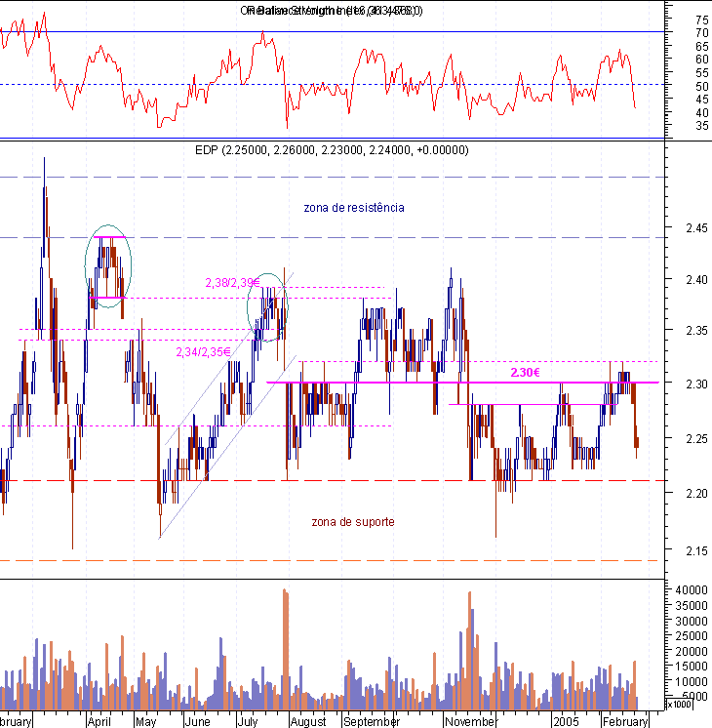Click the June label on time axis
The height and width of the screenshot is (728, 712).
click(x=197, y=721)
